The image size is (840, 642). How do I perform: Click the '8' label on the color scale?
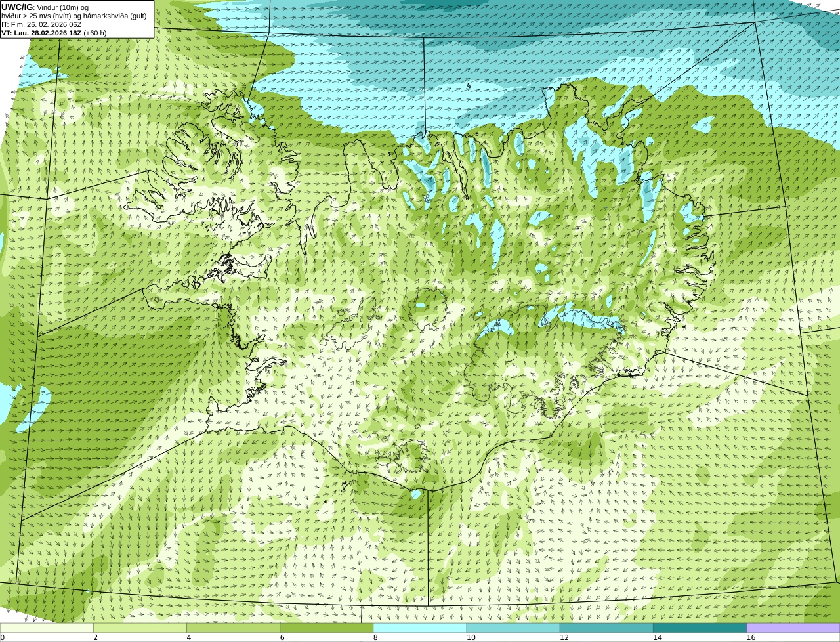tap(375, 637)
